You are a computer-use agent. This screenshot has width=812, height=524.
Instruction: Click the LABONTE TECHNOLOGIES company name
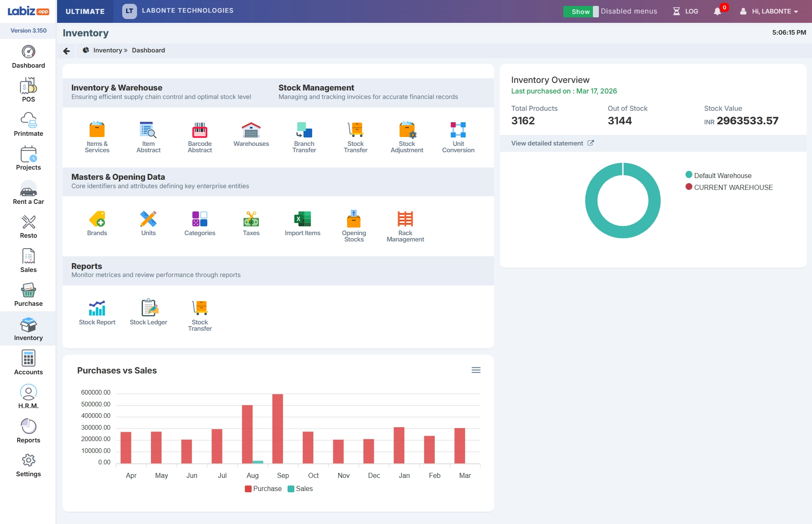point(187,11)
